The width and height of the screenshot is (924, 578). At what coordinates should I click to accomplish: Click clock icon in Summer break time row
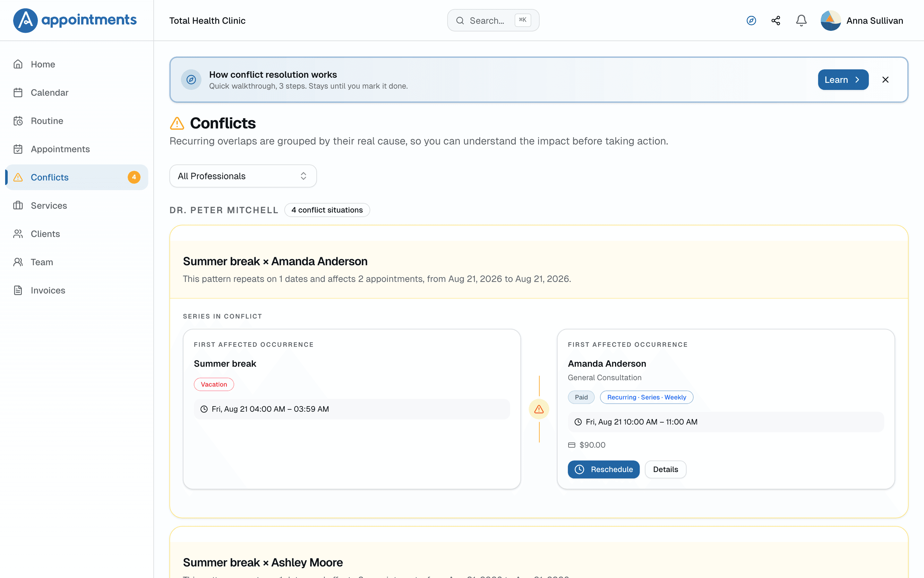[x=204, y=409]
